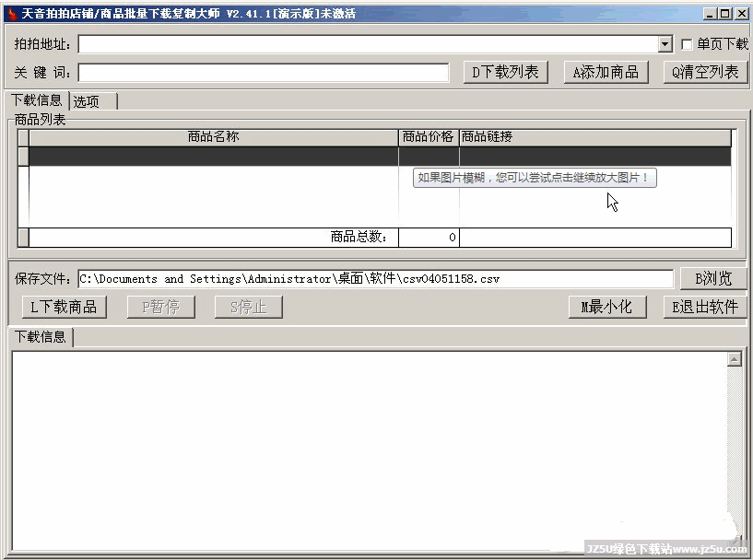Open the 选项 tab
753x560 pixels.
93,101
